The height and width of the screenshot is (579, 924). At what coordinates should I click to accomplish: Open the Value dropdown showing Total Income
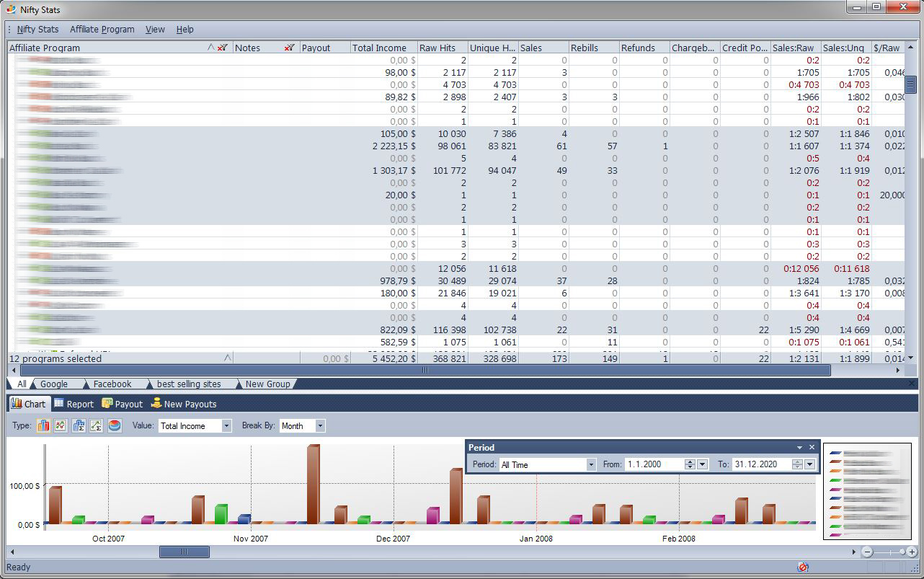195,426
